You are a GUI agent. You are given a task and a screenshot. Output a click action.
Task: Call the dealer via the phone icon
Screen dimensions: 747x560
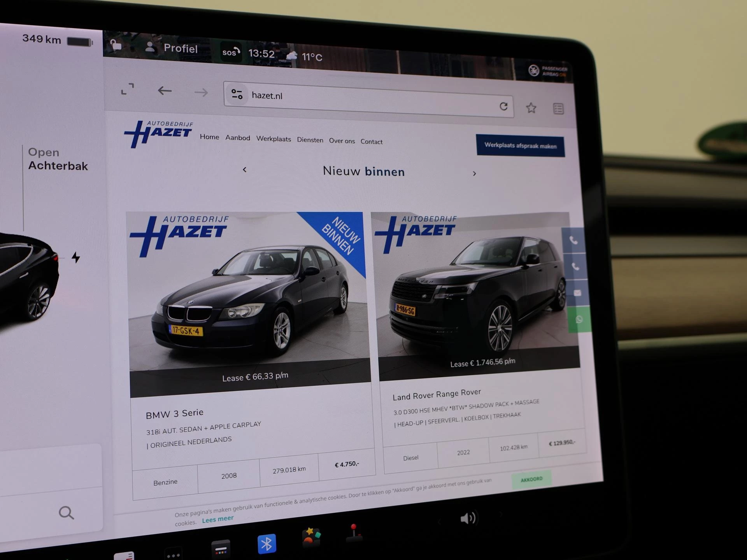tap(575, 241)
